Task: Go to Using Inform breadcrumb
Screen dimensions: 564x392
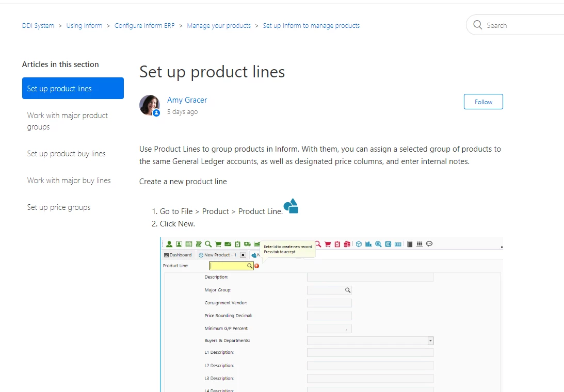Action: [84, 26]
